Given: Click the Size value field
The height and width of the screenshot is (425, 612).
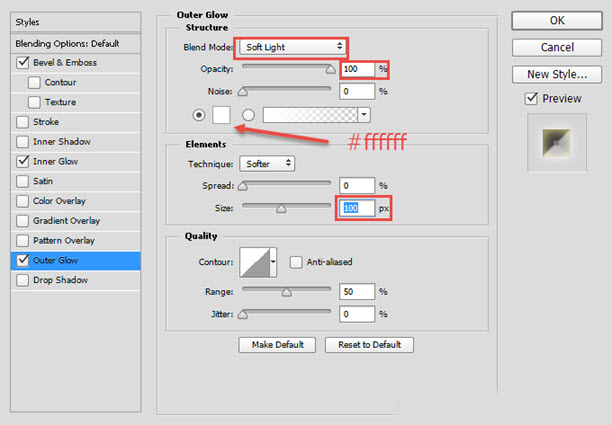Looking at the screenshot, I should 357,208.
